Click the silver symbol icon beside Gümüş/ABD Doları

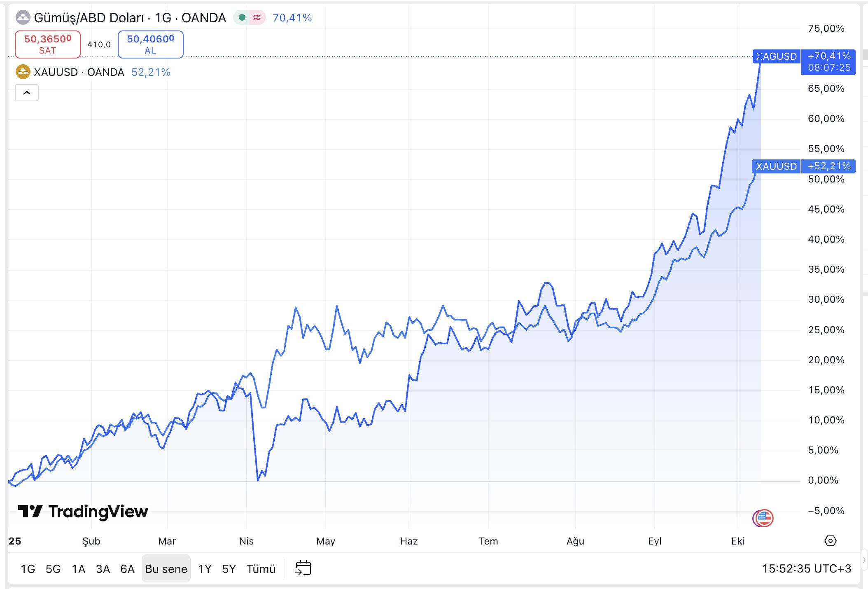(x=23, y=18)
